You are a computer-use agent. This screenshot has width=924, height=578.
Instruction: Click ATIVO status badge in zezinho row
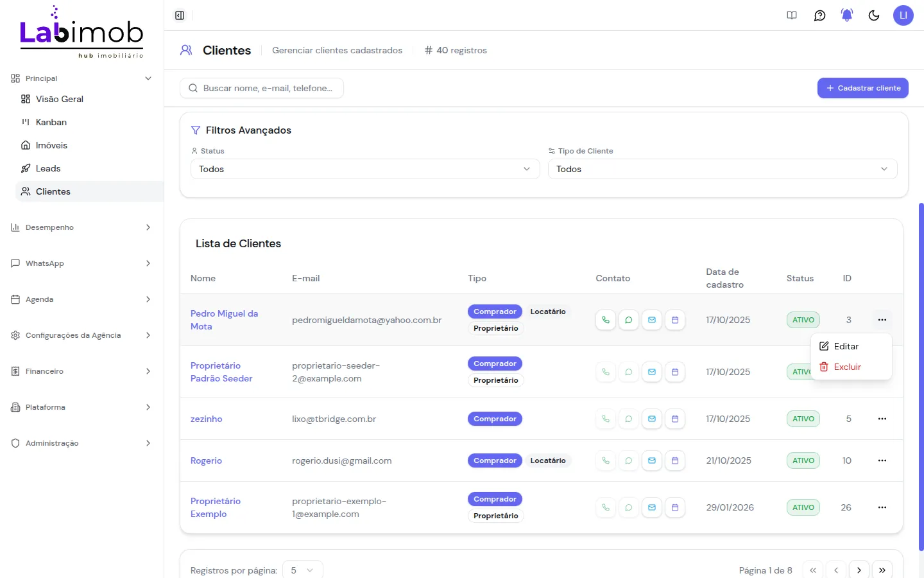(x=803, y=419)
